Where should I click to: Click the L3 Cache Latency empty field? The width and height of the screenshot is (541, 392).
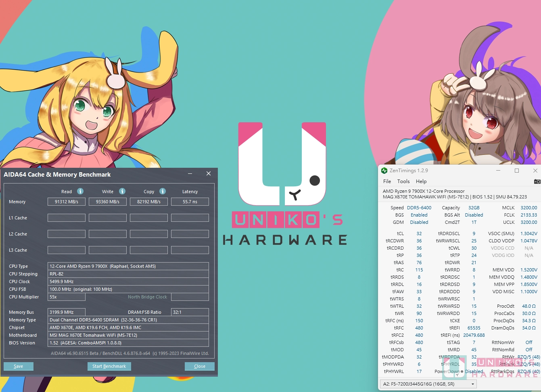(190, 250)
